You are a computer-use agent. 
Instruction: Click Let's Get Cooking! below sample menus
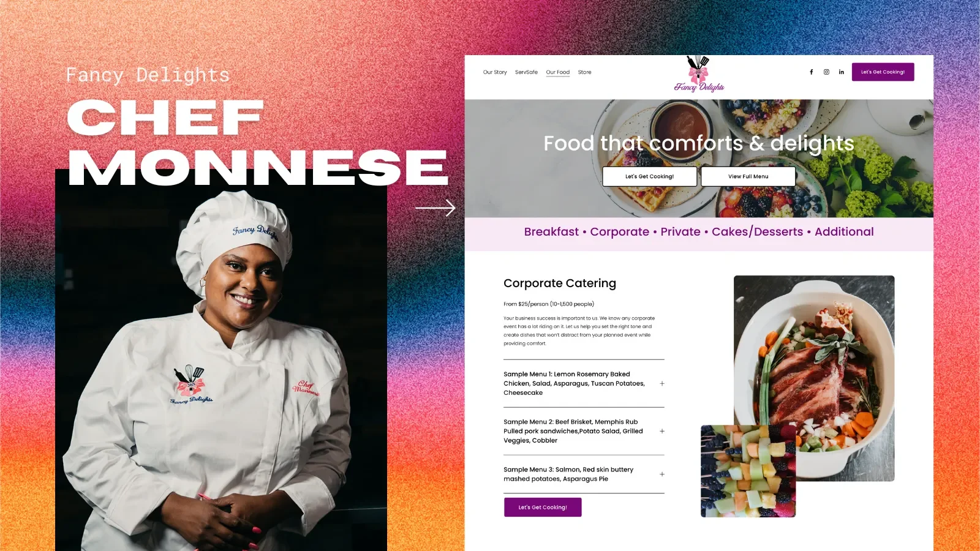(543, 507)
